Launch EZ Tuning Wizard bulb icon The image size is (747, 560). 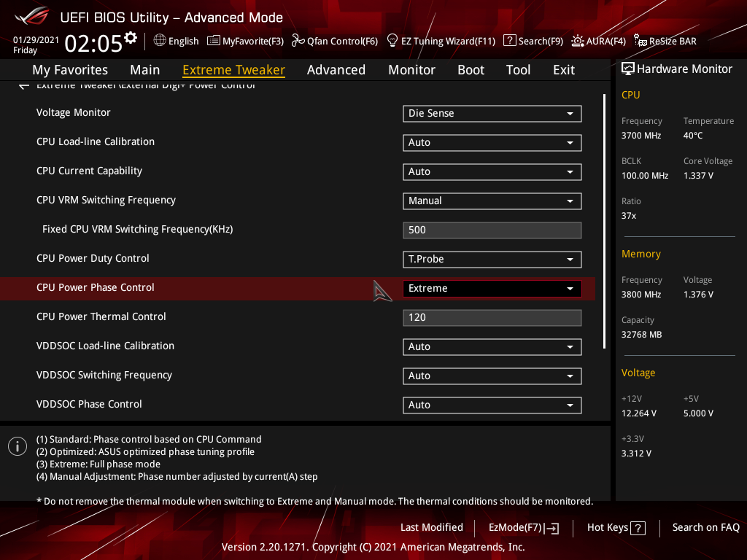[x=392, y=41]
